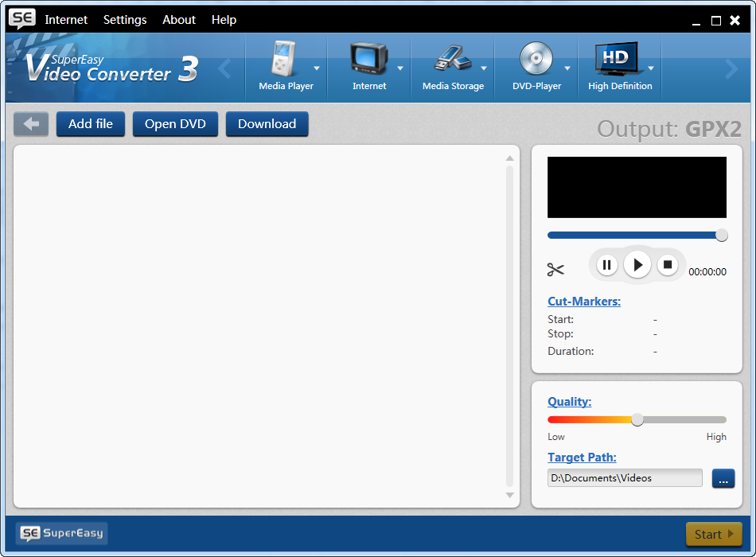This screenshot has width=756, height=557.
Task: Select the Media Player device category icon
Action: pos(283,58)
